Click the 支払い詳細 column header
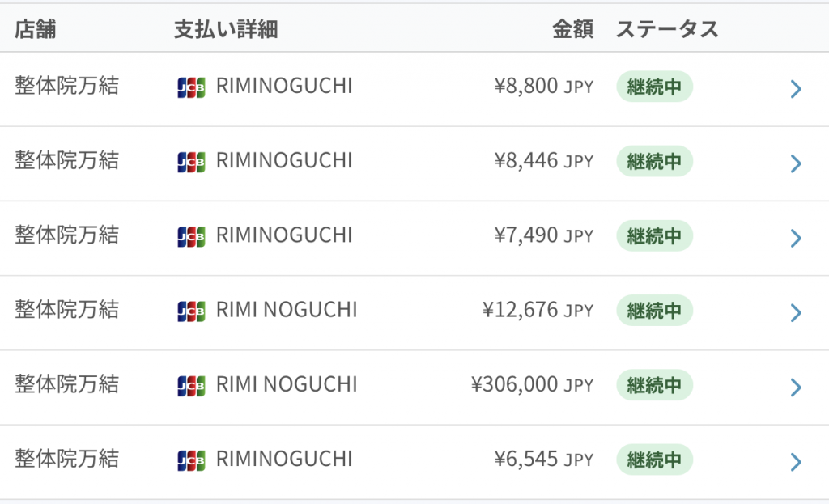This screenshot has height=504, width=829. click(x=226, y=29)
